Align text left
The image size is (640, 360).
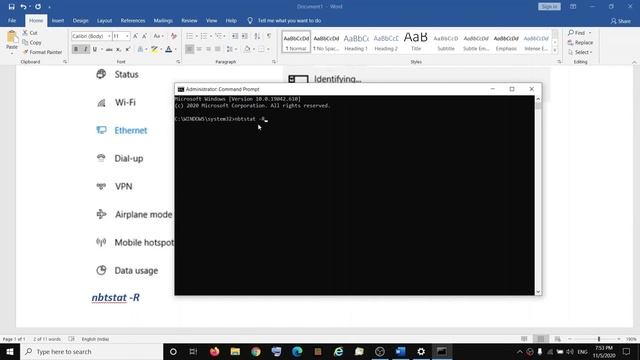pos(189,49)
